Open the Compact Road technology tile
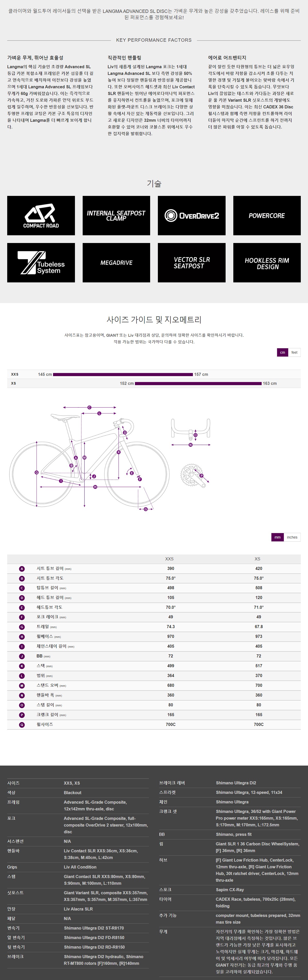 [41, 215]
